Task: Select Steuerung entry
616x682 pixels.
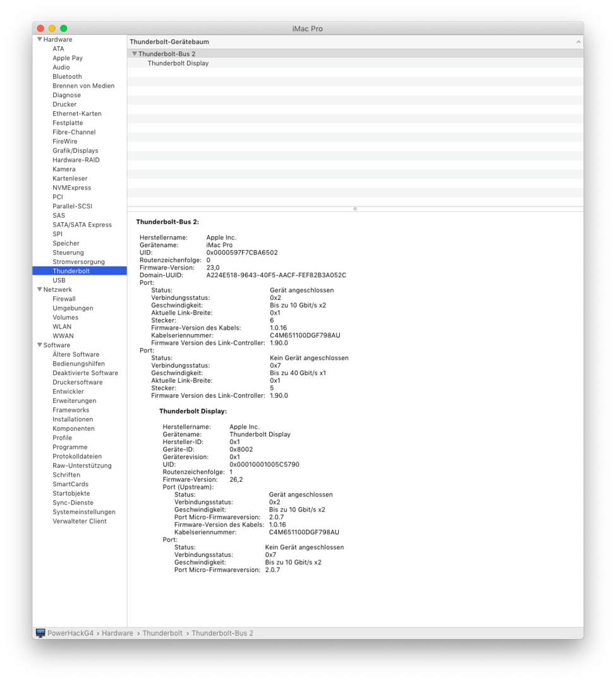Action: 68,252
